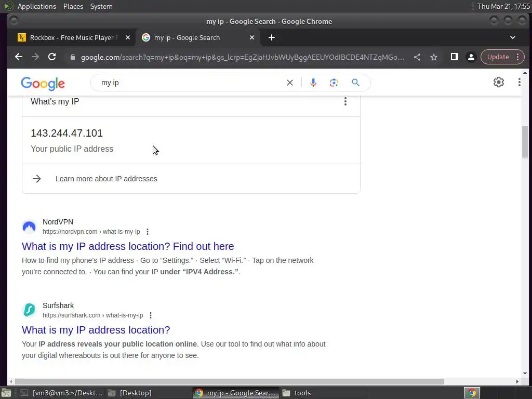Reload the current Google search page
Viewport: 532px width, 399px height.
[x=52, y=57]
